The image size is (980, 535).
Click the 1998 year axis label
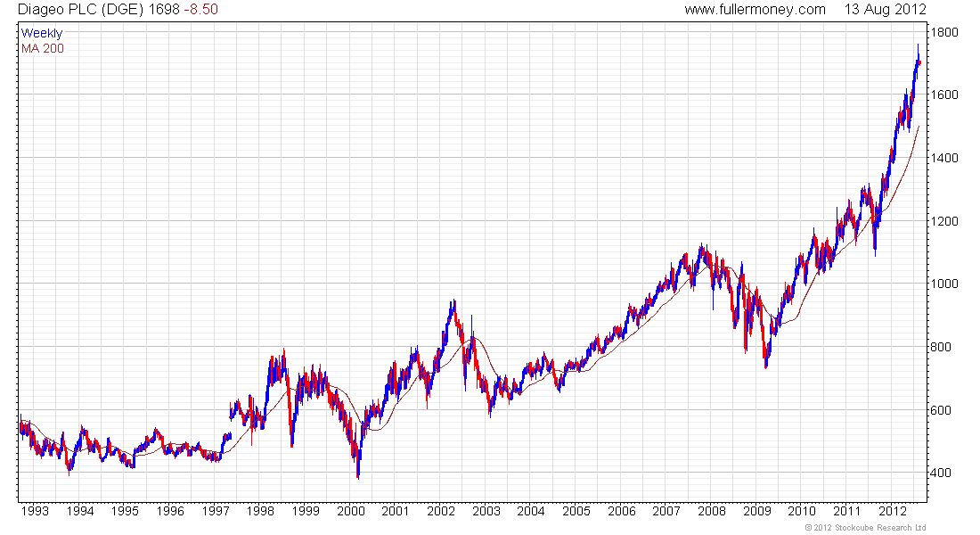(260, 511)
